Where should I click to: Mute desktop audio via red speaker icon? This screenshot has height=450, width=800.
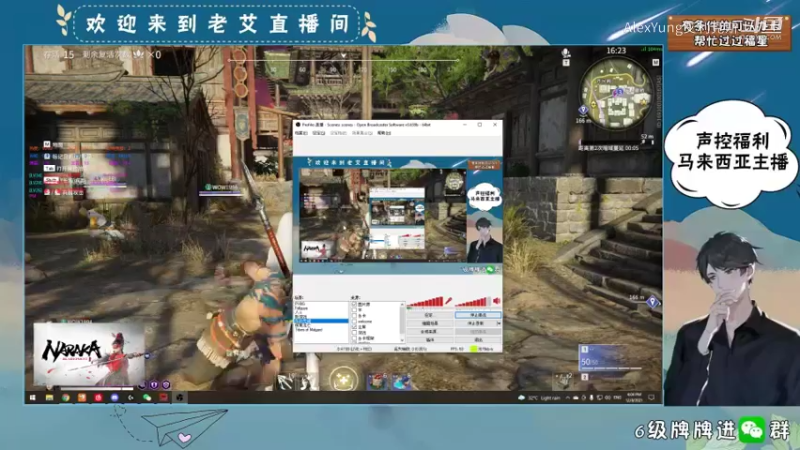pos(496,301)
